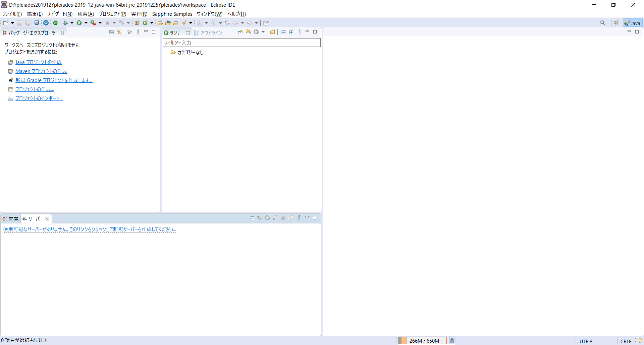644x345 pixels.
Task: Open the New Java Class dropdown arrow
Action: point(152,23)
